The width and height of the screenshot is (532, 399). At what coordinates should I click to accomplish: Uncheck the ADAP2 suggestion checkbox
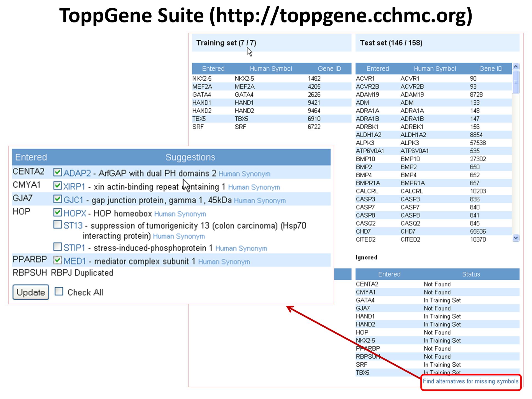pos(57,172)
